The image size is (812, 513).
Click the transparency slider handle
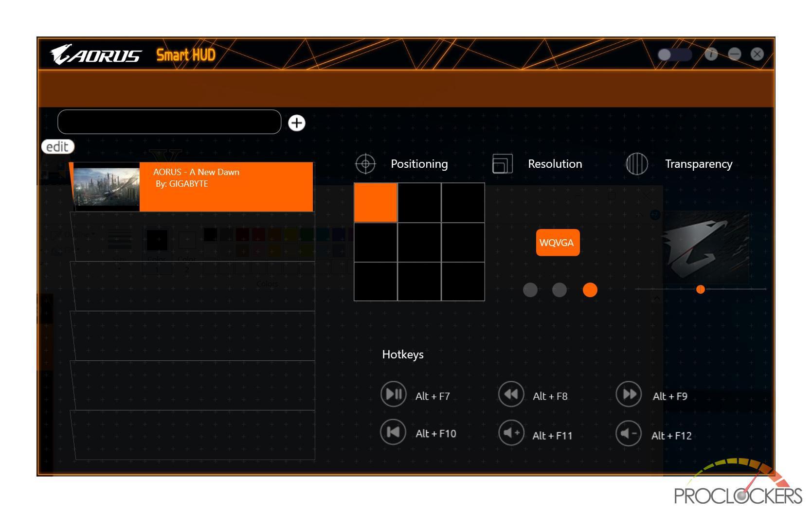[701, 289]
